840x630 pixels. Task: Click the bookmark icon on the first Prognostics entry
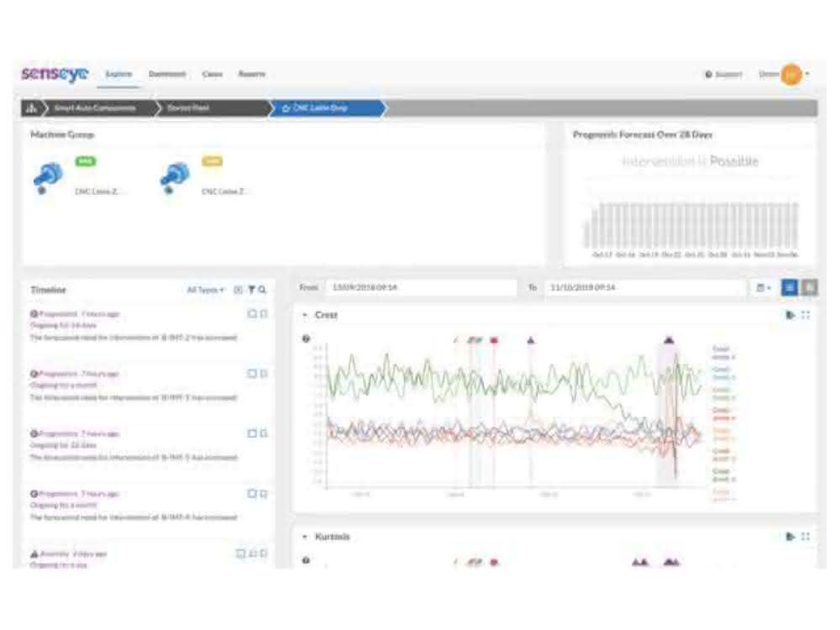(264, 314)
